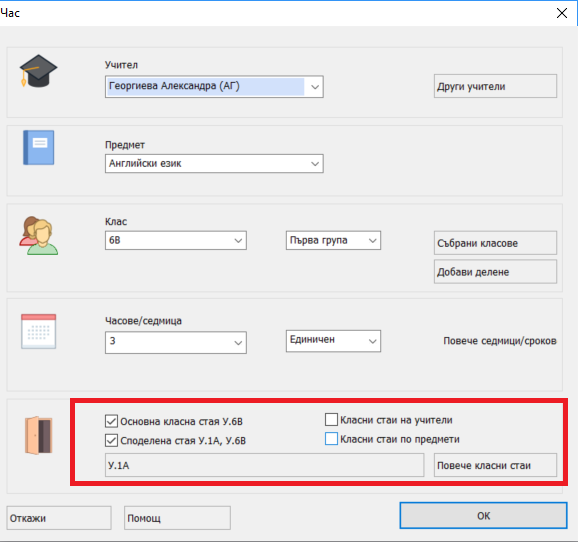Click the class students people icon

(39, 236)
